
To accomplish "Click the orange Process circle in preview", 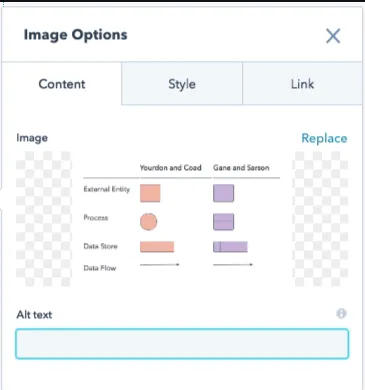I will pyautogui.click(x=148, y=222).
